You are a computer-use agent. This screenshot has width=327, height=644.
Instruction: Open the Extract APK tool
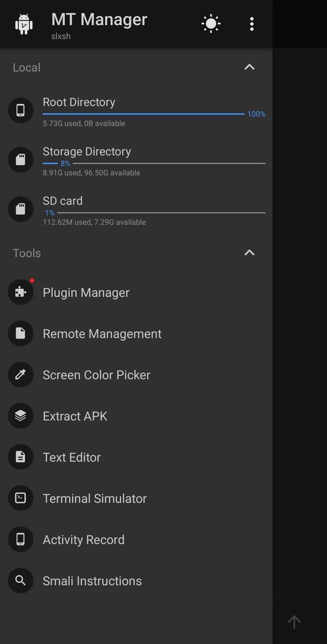pyautogui.click(x=75, y=416)
